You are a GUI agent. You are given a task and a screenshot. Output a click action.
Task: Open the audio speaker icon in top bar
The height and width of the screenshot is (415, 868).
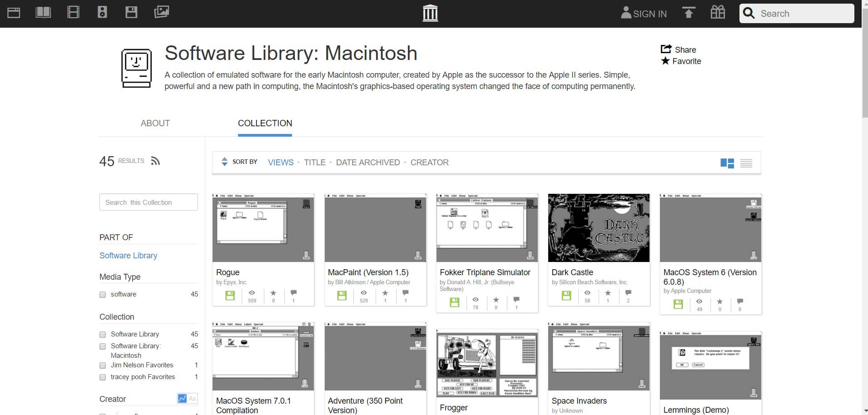(102, 12)
